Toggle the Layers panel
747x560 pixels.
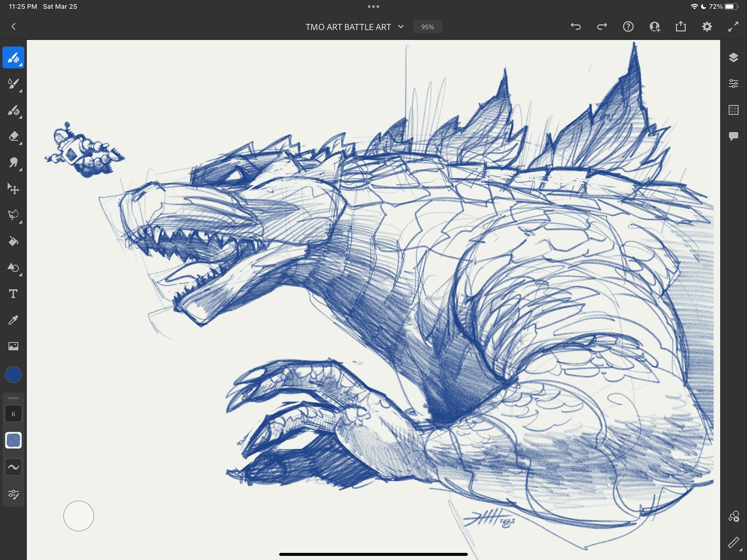coord(733,58)
